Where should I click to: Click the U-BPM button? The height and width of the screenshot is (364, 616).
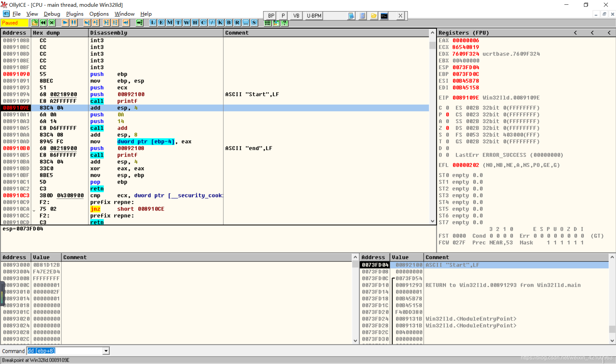click(x=314, y=16)
